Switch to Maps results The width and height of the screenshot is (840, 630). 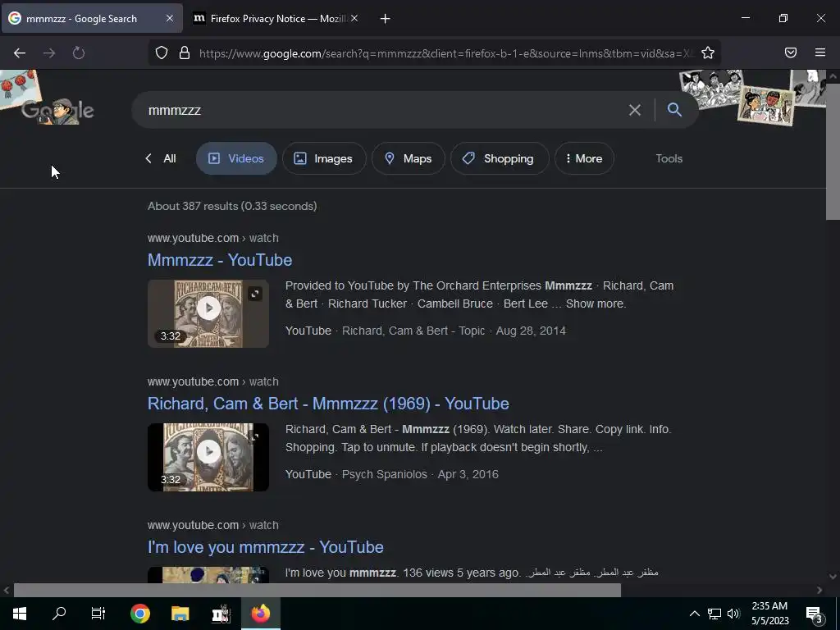409,158
